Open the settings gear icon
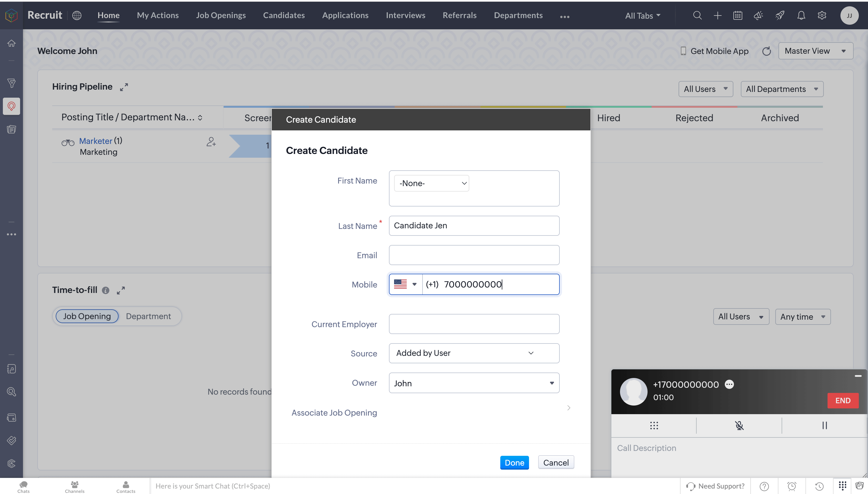Viewport: 868px width, 494px height. pos(822,15)
